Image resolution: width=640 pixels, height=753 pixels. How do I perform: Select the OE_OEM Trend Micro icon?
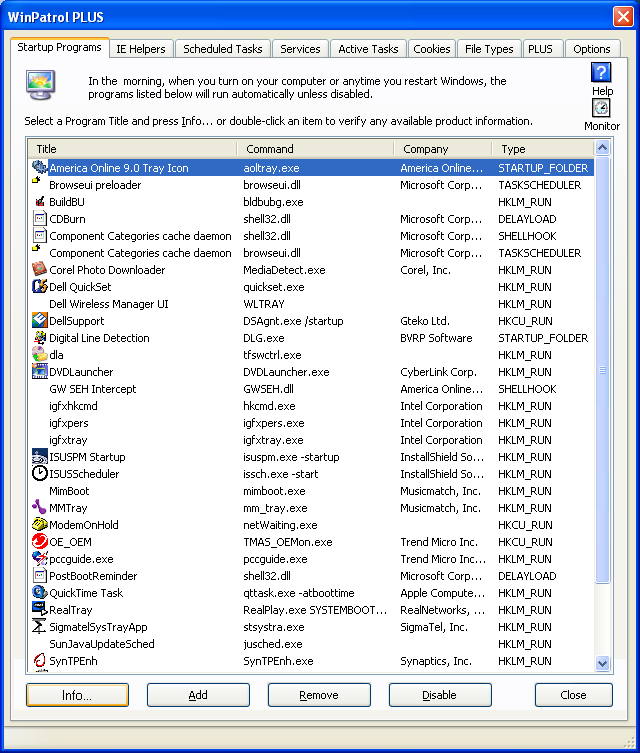click(40, 542)
